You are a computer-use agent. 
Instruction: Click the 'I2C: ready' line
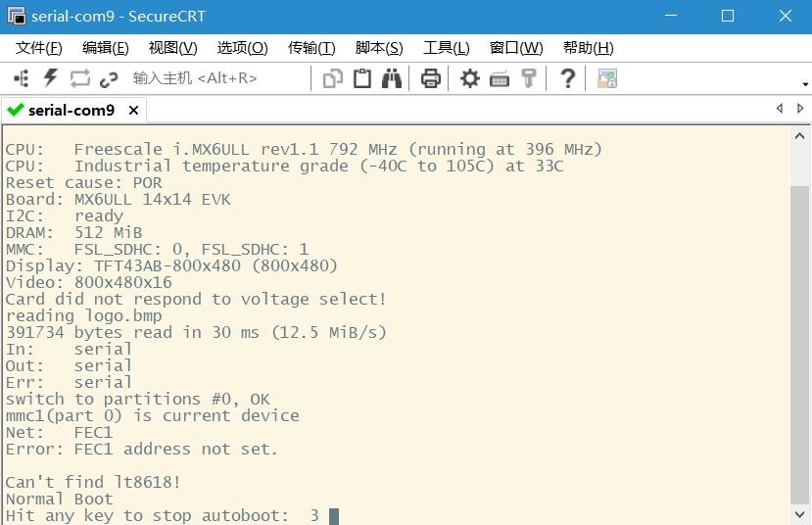[65, 215]
